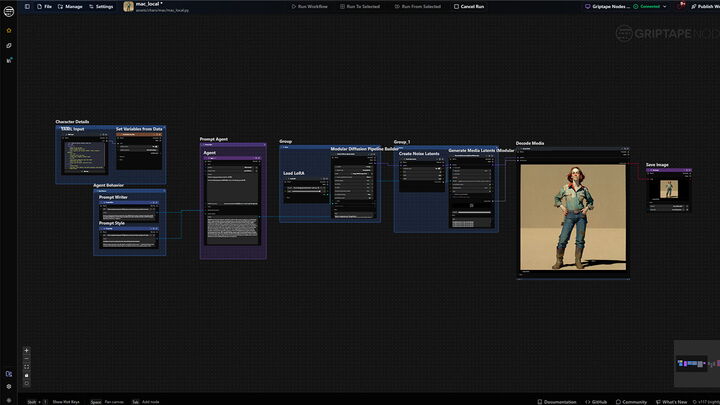Image resolution: width=720 pixels, height=405 pixels.
Task: Click the Save Image node thumbnail preview
Action: click(669, 189)
